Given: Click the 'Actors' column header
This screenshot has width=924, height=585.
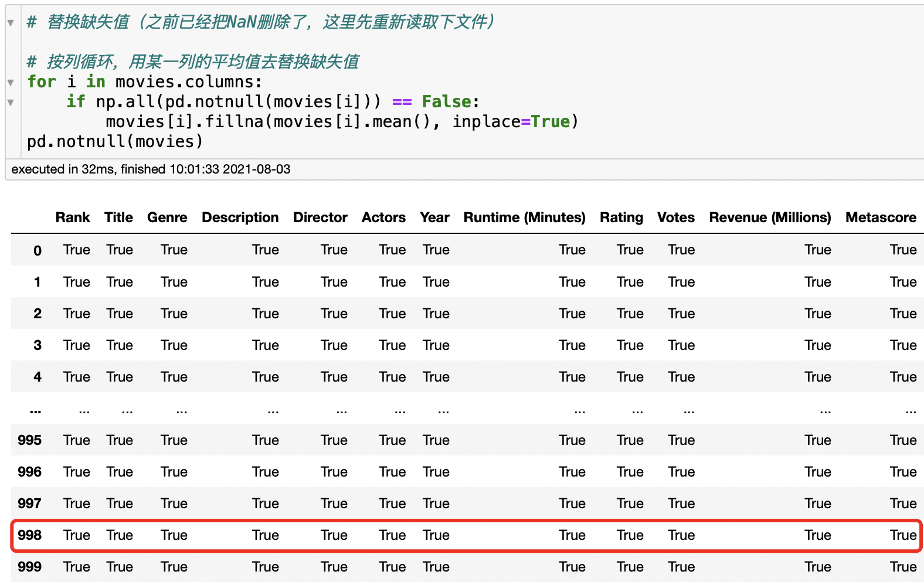Looking at the screenshot, I should click(383, 217).
